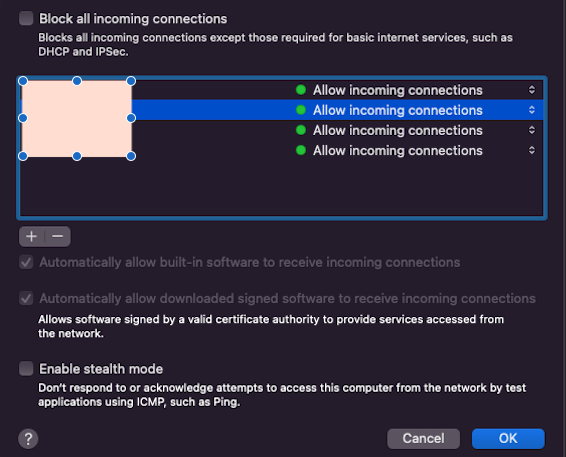Select top-left resize handle of pink rectangle
The height and width of the screenshot is (457, 566).
click(23, 81)
